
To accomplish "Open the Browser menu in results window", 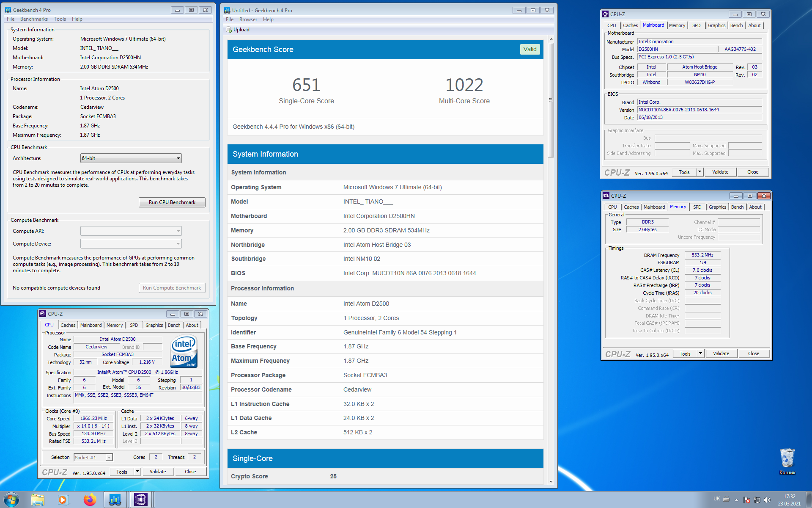I will coord(248,19).
